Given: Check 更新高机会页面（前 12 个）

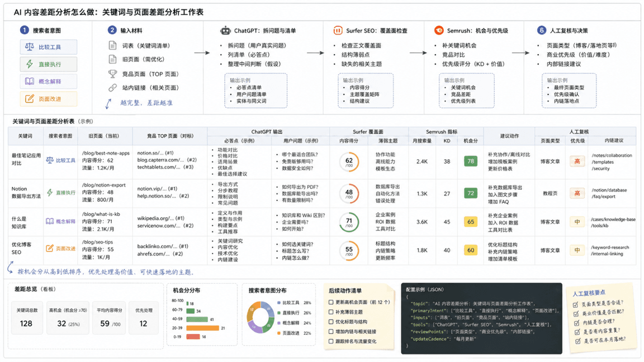Looking at the screenshot, I should (331, 302).
